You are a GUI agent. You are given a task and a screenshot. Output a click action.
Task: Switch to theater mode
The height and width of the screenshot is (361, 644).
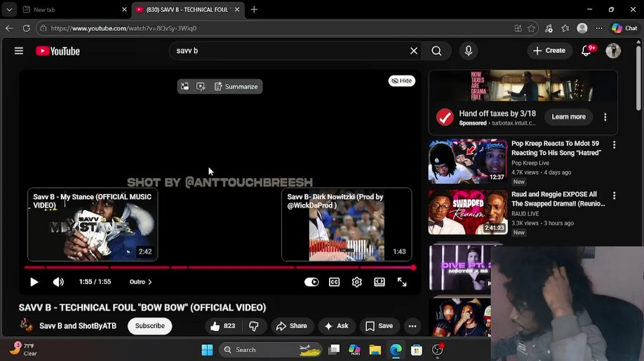click(379, 282)
